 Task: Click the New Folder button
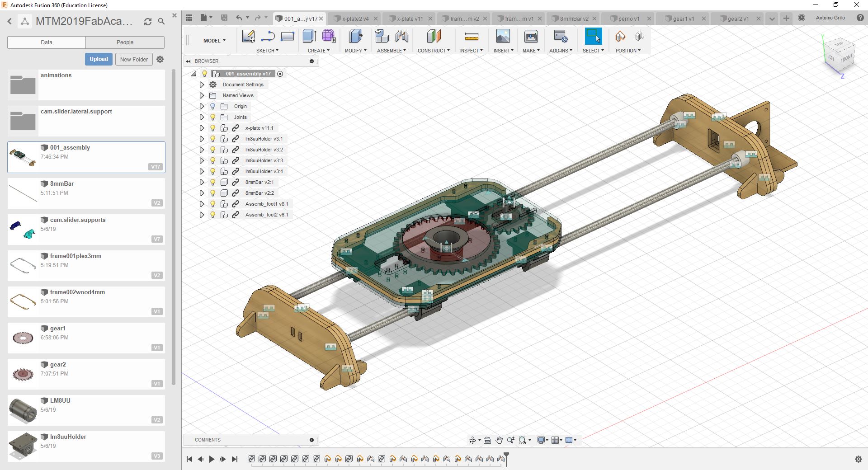134,59
